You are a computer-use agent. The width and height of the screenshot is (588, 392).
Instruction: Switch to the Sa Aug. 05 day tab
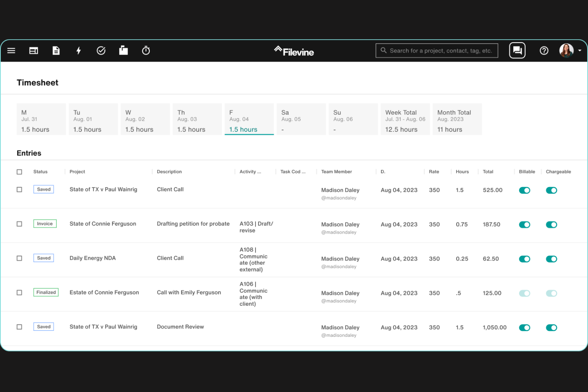click(x=301, y=119)
